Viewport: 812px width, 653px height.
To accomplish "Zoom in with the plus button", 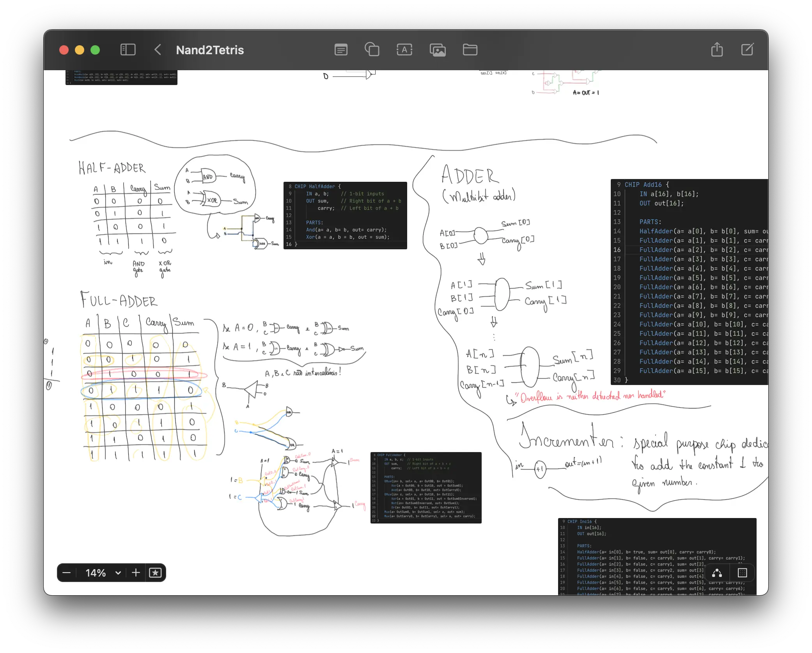I will tap(135, 573).
